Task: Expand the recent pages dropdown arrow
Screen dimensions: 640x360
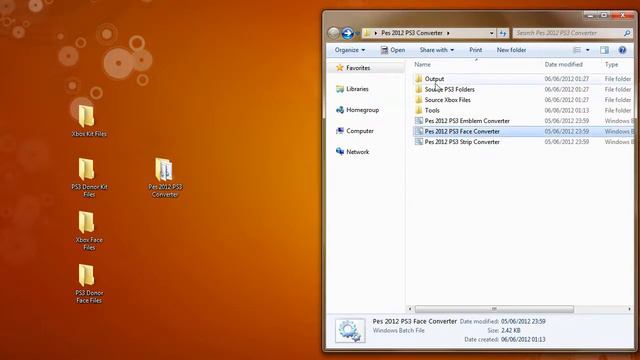Action: [358, 33]
